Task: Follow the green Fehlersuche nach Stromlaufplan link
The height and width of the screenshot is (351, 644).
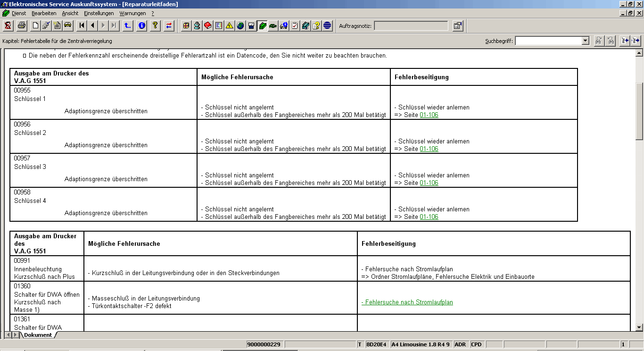Action: [407, 302]
